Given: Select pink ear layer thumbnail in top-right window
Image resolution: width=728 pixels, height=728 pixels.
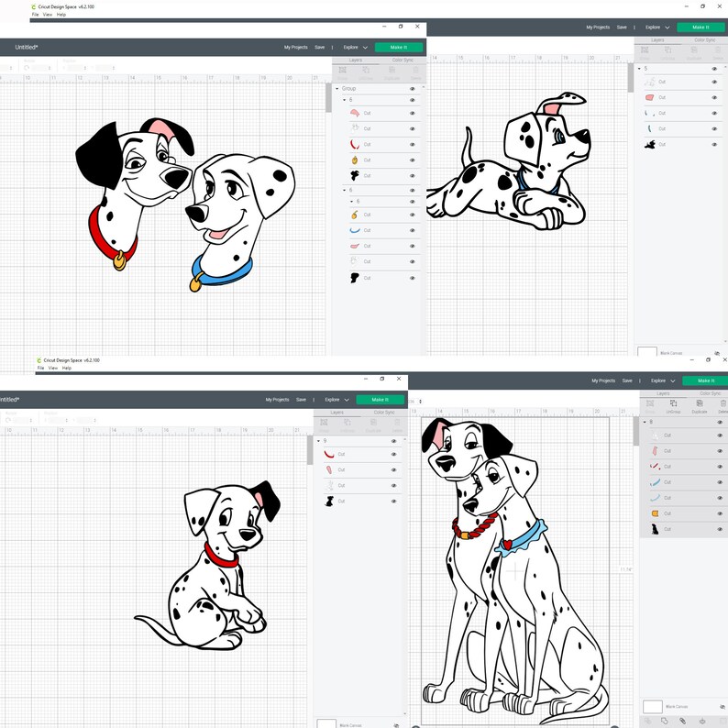Looking at the screenshot, I should click(649, 97).
